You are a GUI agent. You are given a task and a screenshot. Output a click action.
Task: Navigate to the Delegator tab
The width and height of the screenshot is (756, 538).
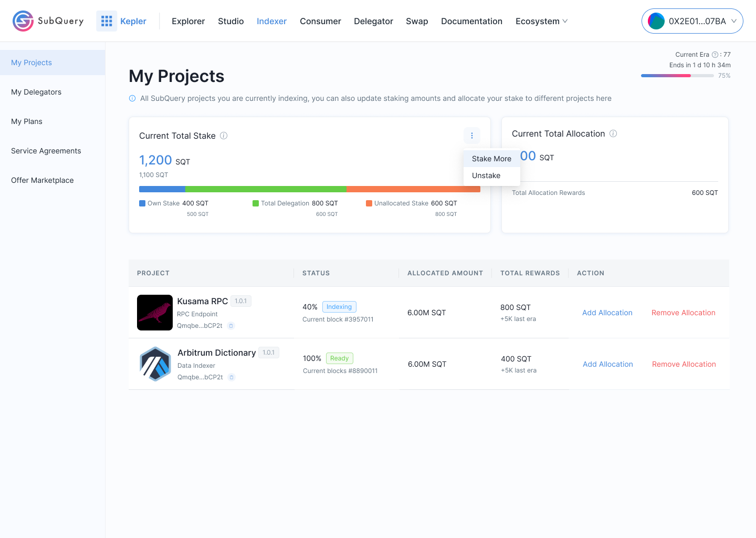point(373,21)
